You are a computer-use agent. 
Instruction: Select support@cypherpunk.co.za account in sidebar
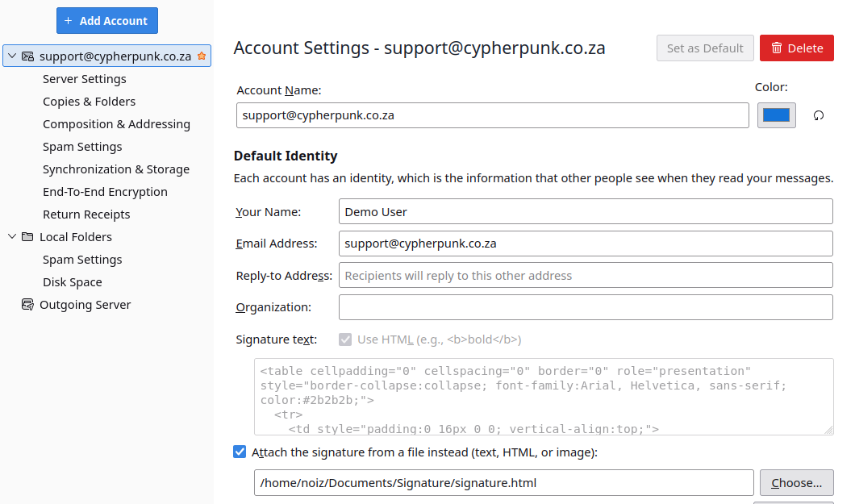(106, 56)
